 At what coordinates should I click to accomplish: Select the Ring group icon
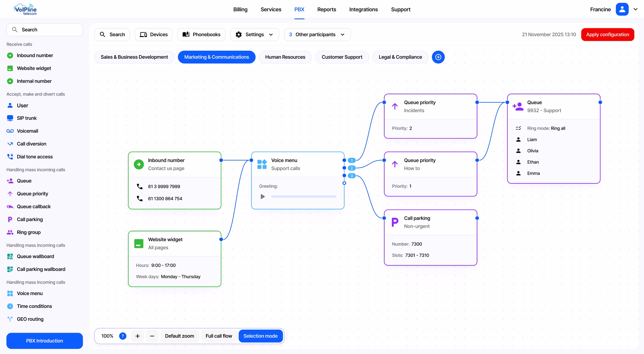[x=10, y=232]
